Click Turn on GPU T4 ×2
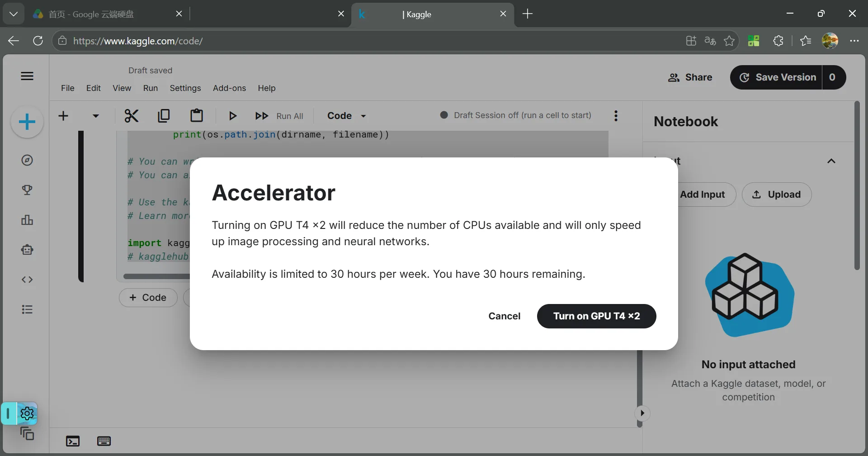Screen dimensions: 868x456 pyautogui.click(x=596, y=316)
